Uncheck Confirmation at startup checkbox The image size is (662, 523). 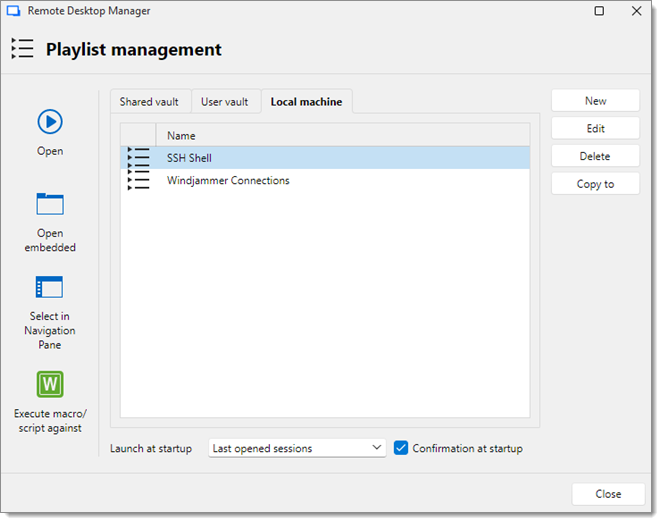click(401, 448)
